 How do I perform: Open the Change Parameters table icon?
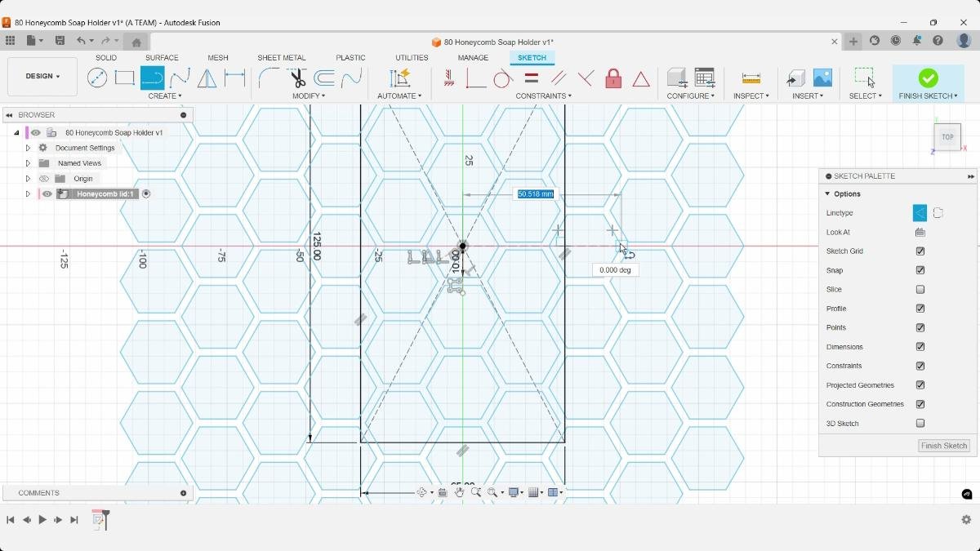pos(704,78)
